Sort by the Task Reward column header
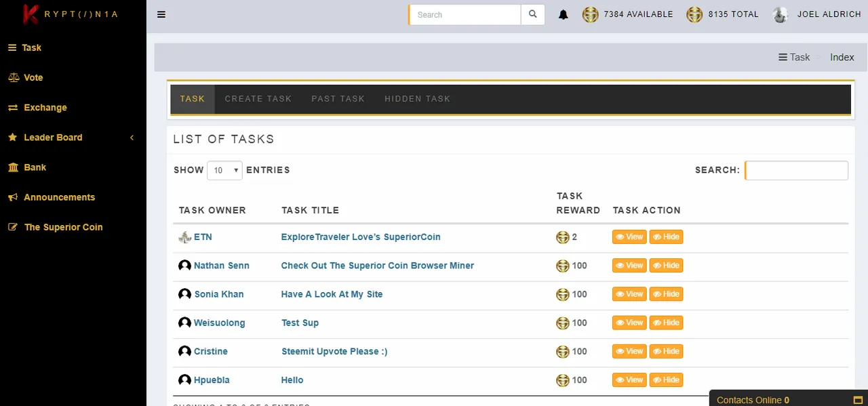Viewport: 868px width, 406px height. pos(578,203)
